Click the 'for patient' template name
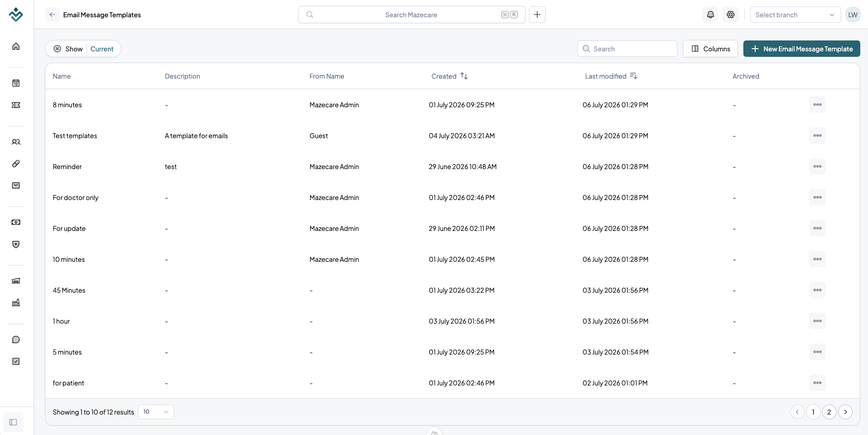 tap(68, 383)
